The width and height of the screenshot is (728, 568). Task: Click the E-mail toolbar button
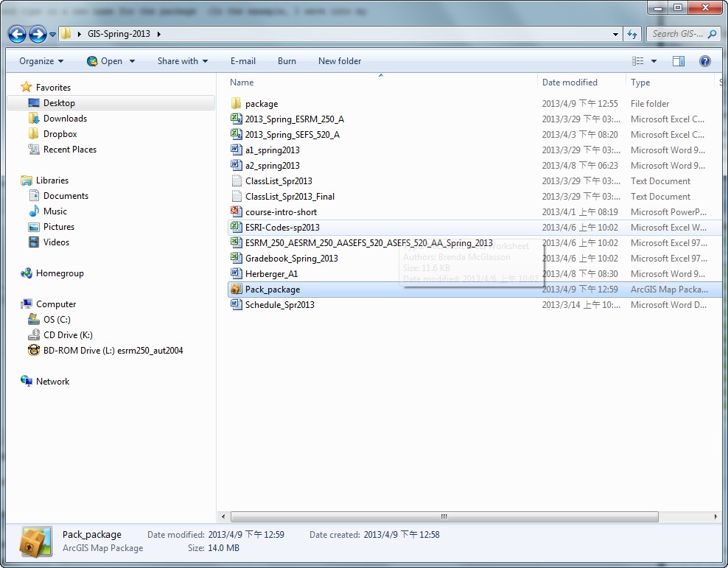242,61
